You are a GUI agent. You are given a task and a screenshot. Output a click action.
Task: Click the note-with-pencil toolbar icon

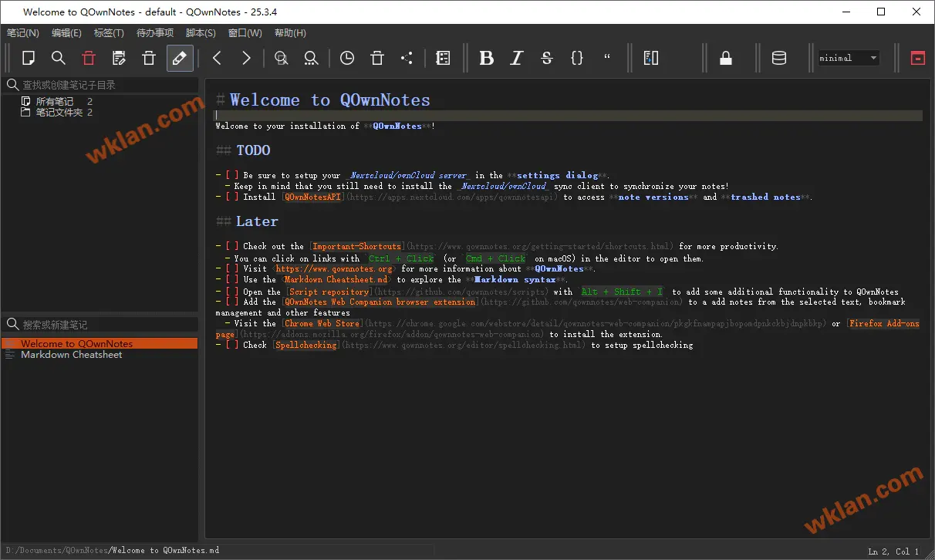(x=119, y=58)
